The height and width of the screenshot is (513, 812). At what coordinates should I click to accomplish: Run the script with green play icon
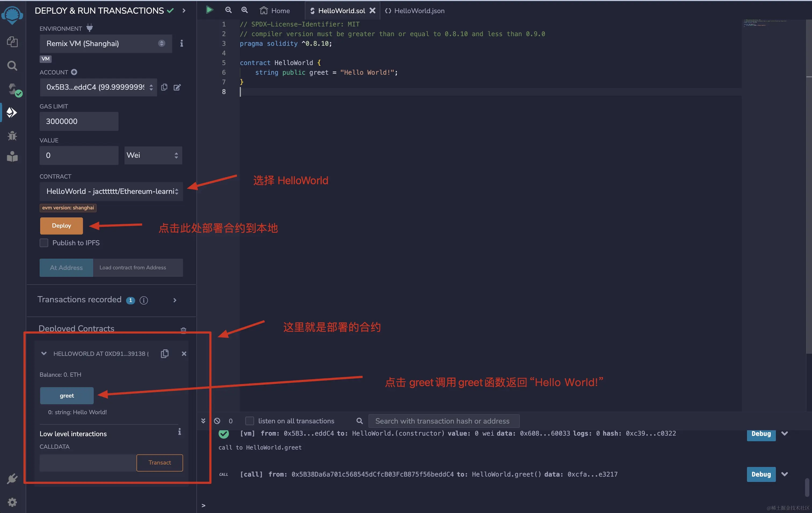click(x=209, y=10)
